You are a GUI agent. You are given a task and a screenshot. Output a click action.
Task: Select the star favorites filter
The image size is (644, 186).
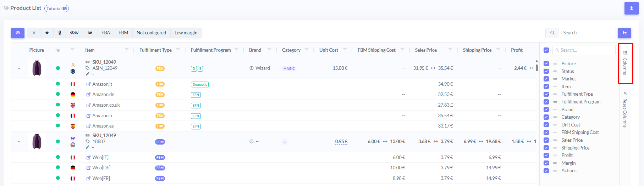(47, 33)
